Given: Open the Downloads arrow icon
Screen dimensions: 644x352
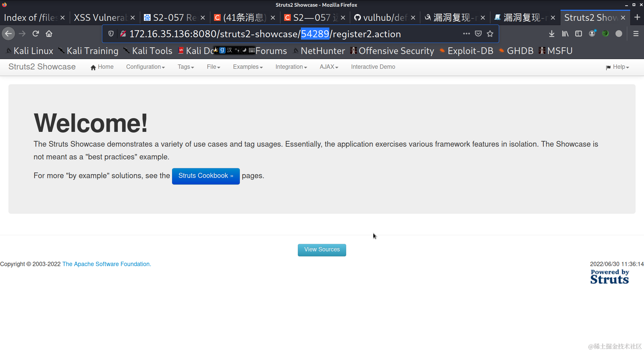Looking at the screenshot, I should click(x=552, y=34).
